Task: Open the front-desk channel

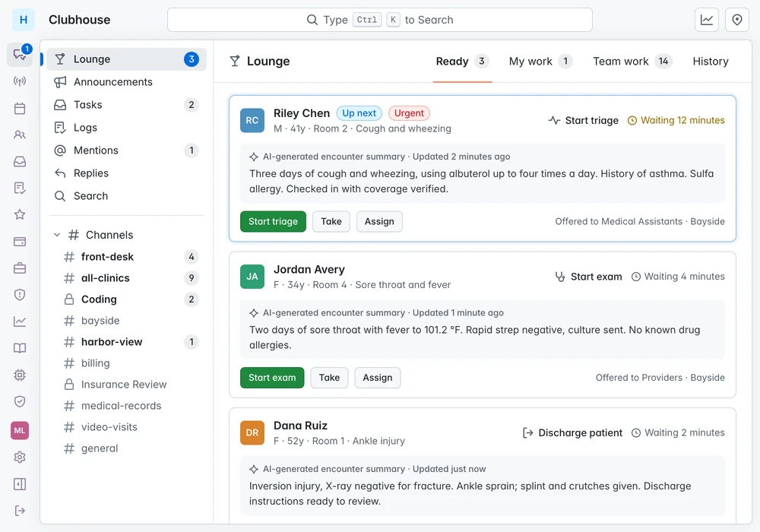Action: (x=131, y=257)
